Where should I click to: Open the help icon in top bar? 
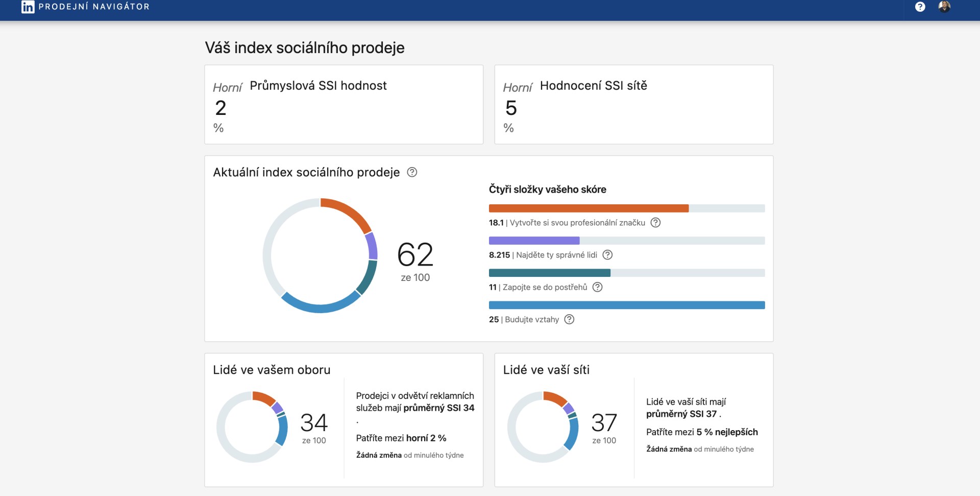pos(920,7)
